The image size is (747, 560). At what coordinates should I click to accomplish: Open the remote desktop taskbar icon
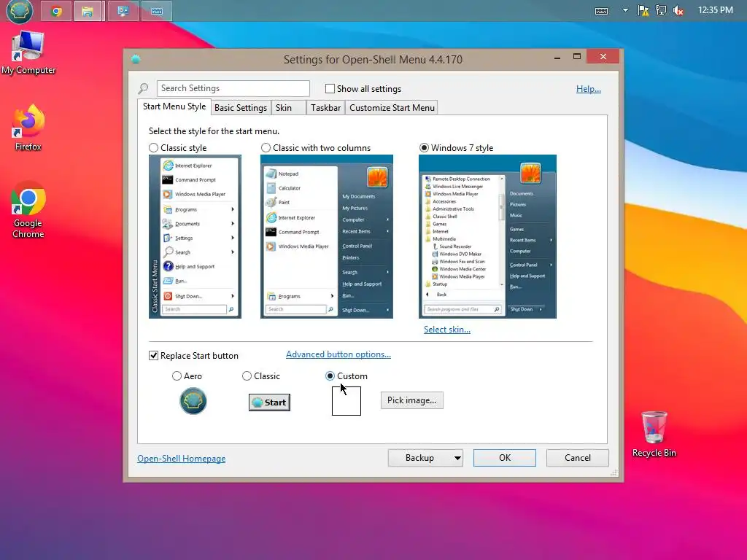click(123, 12)
